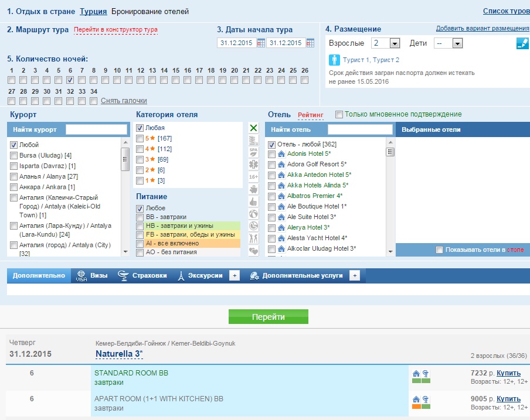Expand the Экскурсии plus button

(x=235, y=275)
